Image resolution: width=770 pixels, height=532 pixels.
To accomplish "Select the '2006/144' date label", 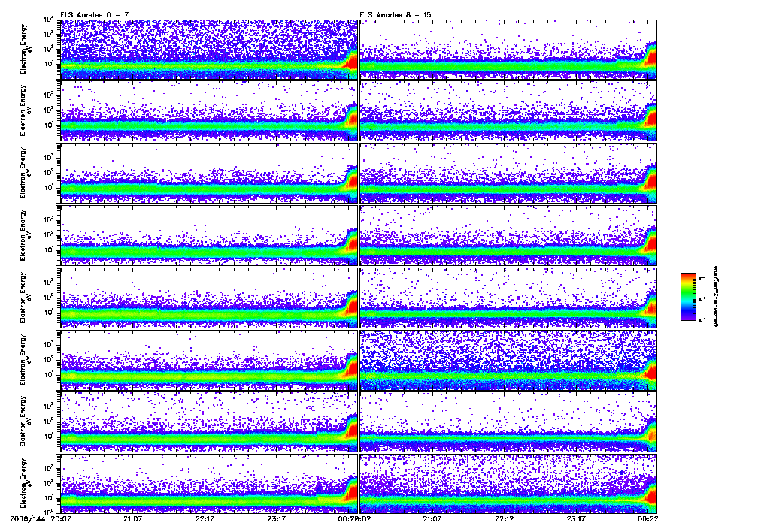I will [27, 518].
